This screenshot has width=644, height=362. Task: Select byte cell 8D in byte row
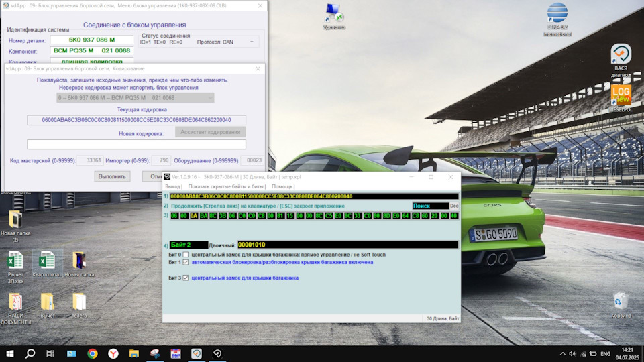(386, 215)
